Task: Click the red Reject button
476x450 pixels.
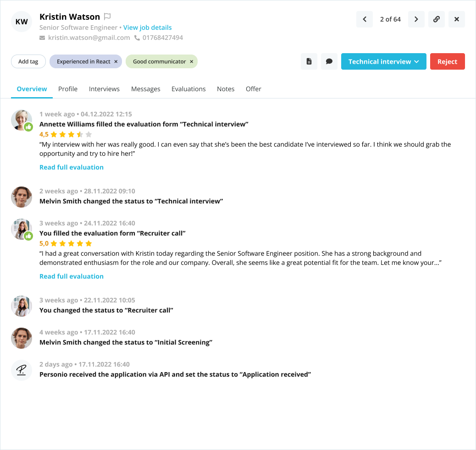Action: point(448,61)
